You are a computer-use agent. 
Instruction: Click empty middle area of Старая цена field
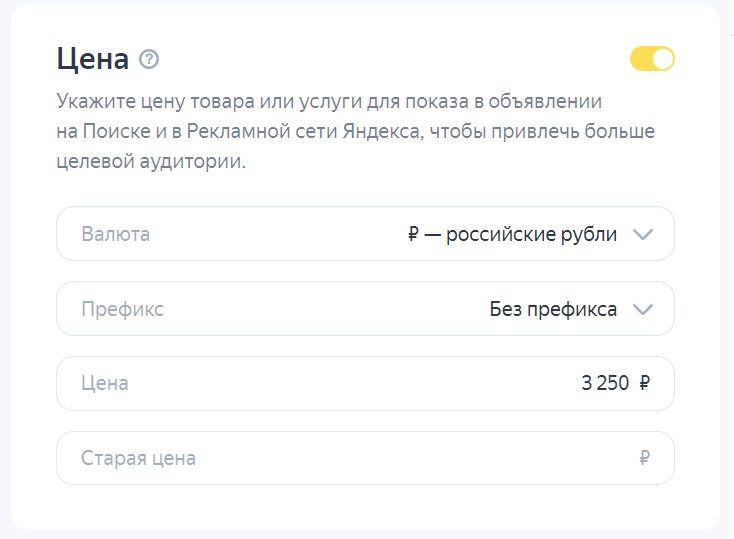click(400, 459)
